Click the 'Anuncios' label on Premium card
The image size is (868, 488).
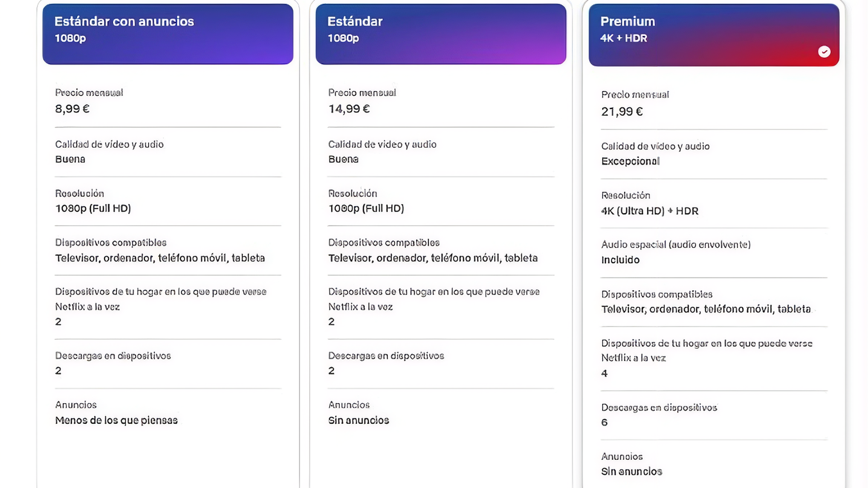[x=621, y=456]
